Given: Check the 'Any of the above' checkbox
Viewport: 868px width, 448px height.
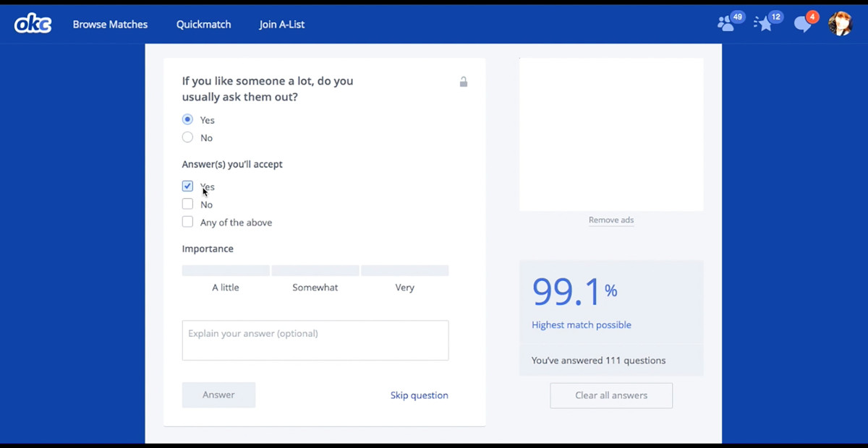Looking at the screenshot, I should [x=188, y=222].
